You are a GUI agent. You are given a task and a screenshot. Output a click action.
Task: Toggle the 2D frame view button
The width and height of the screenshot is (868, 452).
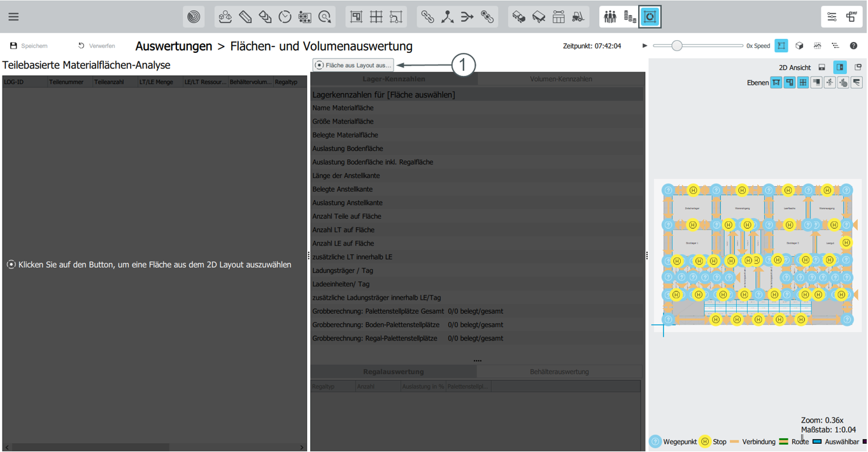click(781, 46)
